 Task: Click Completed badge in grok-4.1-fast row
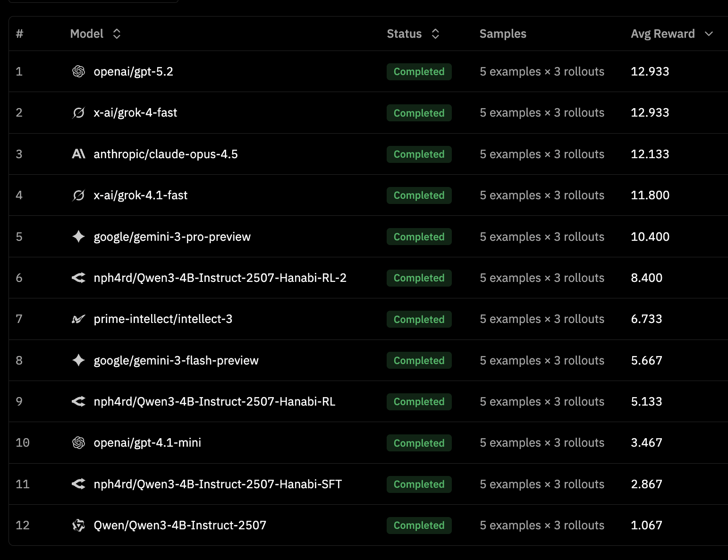[x=419, y=195]
